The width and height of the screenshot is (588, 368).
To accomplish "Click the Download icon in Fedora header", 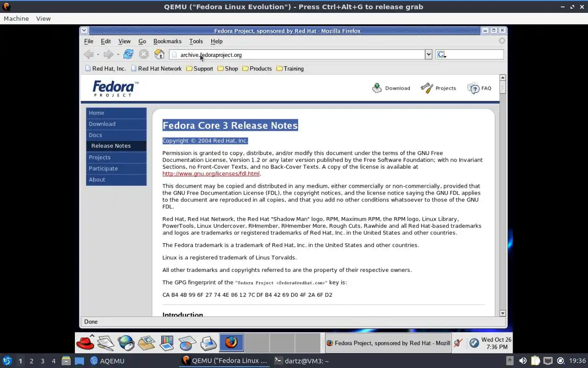I will coord(377,88).
